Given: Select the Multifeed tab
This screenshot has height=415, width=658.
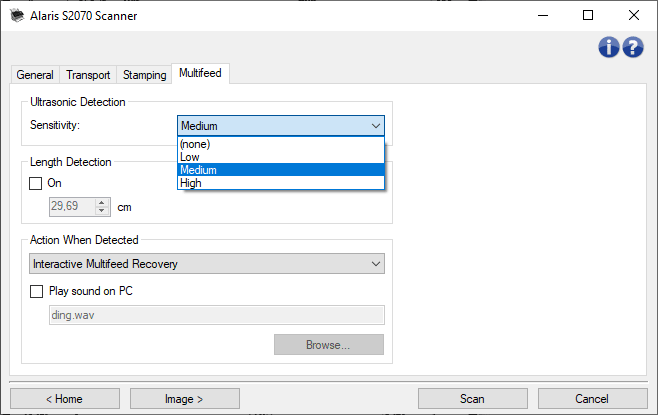Looking at the screenshot, I should point(200,73).
